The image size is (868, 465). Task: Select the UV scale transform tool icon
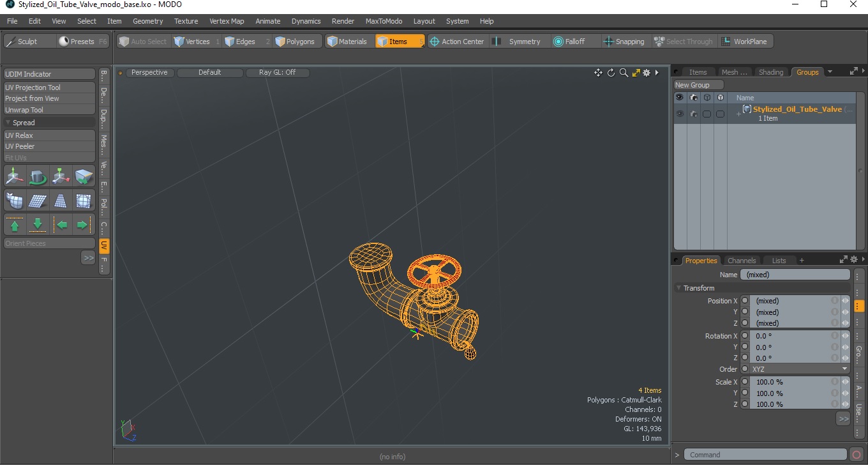click(x=61, y=176)
